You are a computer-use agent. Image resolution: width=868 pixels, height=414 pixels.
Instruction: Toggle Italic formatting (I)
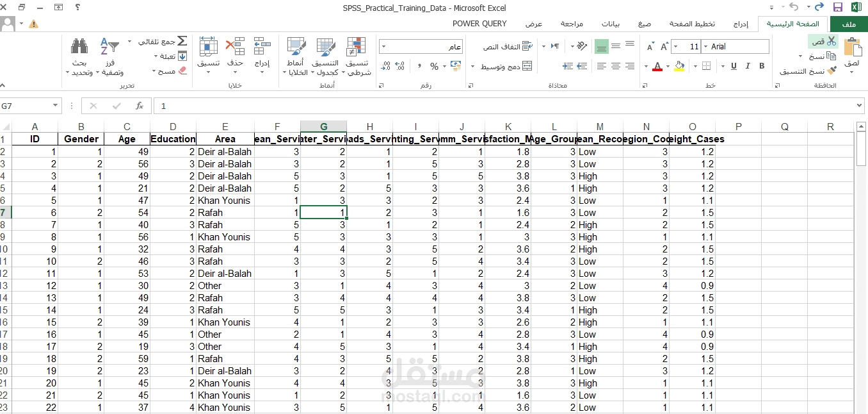748,66
